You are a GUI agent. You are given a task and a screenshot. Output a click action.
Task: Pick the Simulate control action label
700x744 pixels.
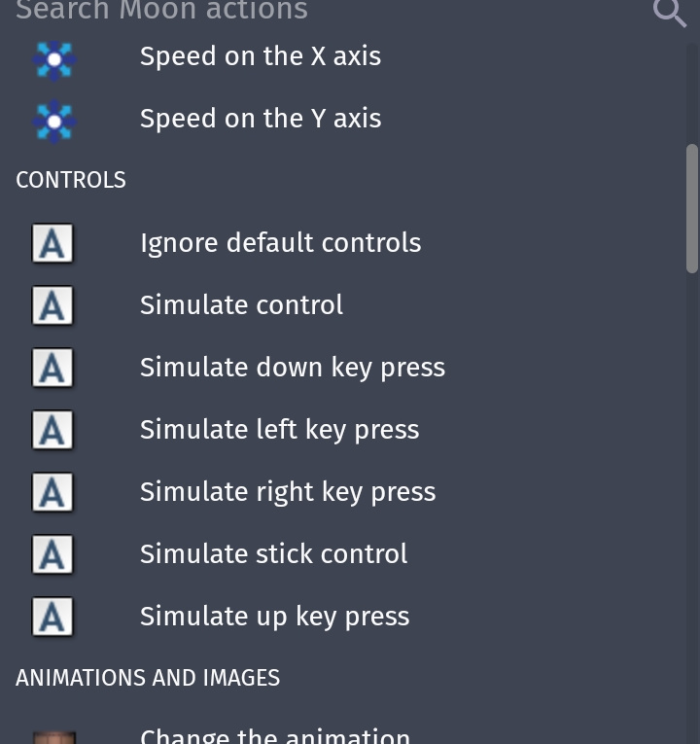coord(241,304)
